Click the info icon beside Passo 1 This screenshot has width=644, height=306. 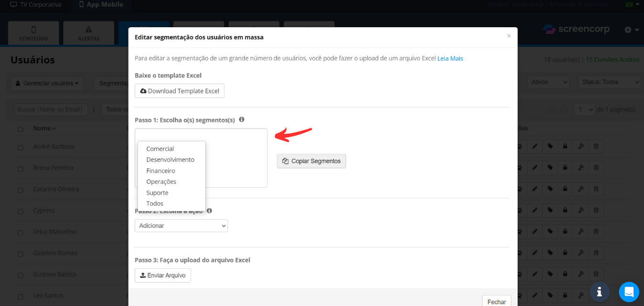click(242, 120)
